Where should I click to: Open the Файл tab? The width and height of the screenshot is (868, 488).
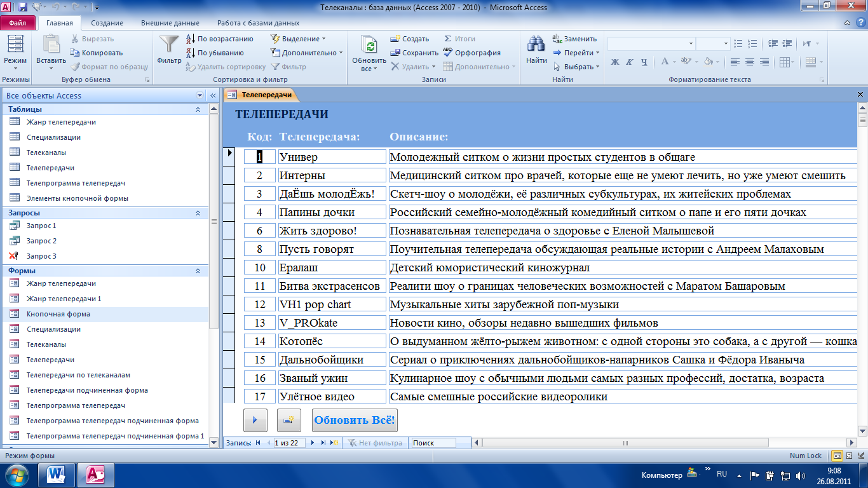tap(17, 23)
